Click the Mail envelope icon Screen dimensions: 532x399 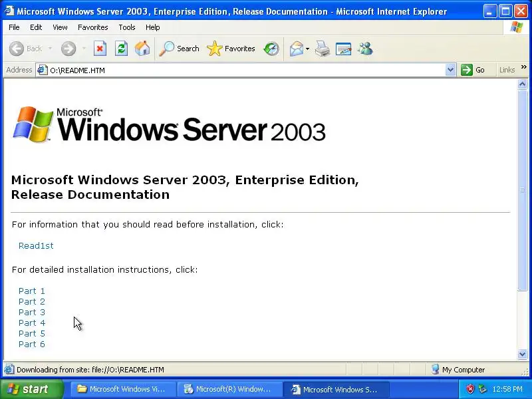tap(297, 49)
